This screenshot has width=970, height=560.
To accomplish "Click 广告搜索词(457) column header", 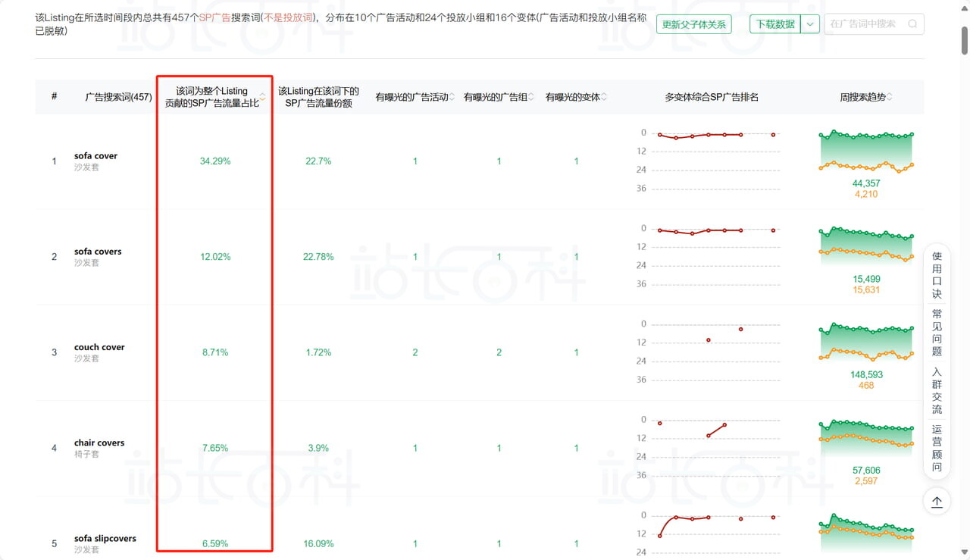I will pos(118,97).
